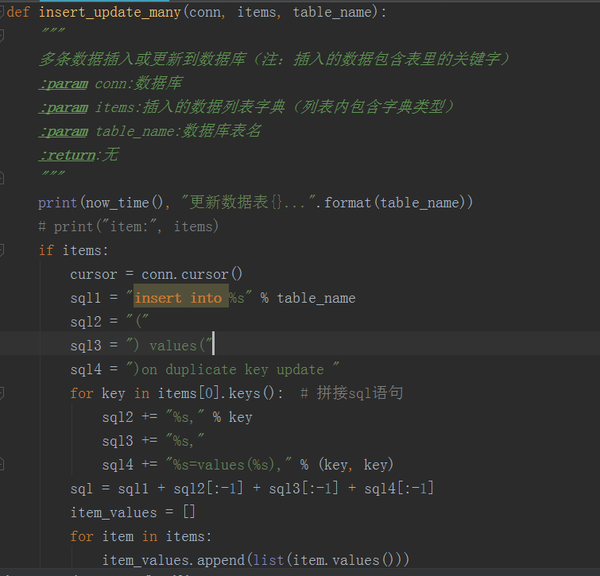Click the now_time() call in the print statement
This screenshot has height=576, width=600.
(124, 202)
